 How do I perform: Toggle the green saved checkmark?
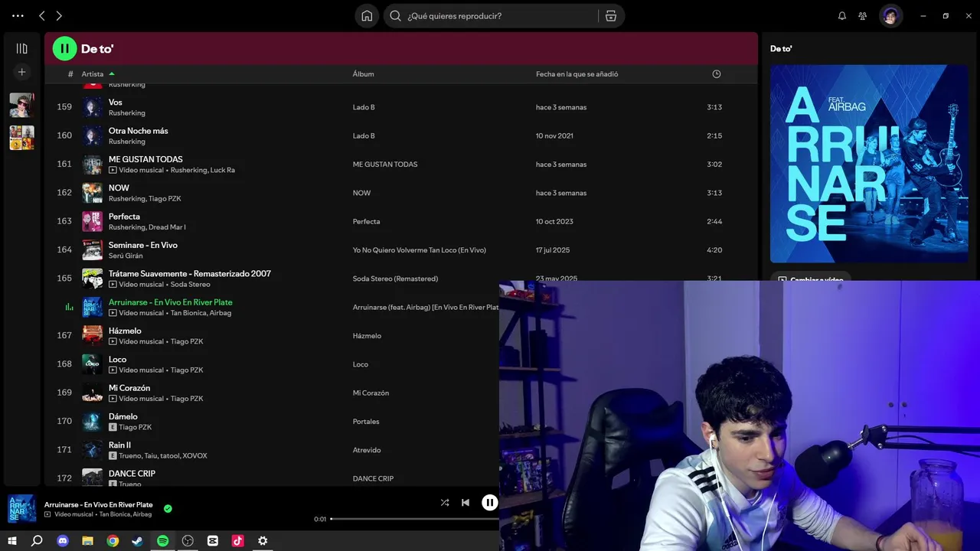(x=168, y=508)
